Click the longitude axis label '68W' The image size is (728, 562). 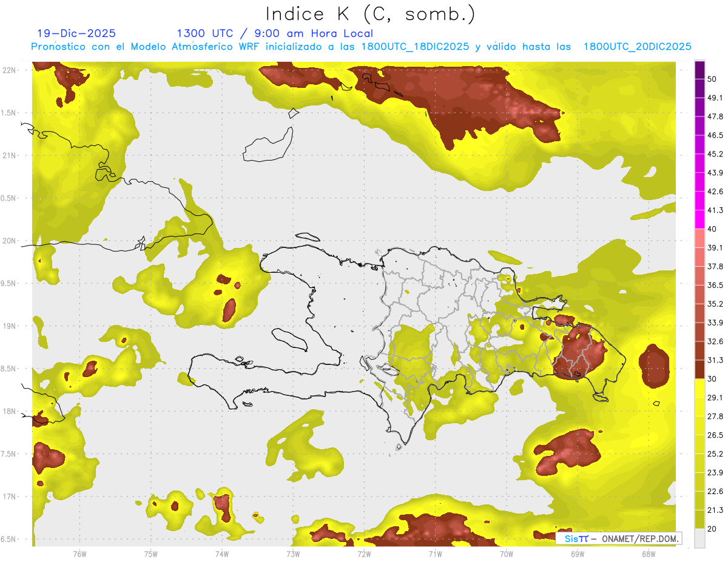(649, 554)
